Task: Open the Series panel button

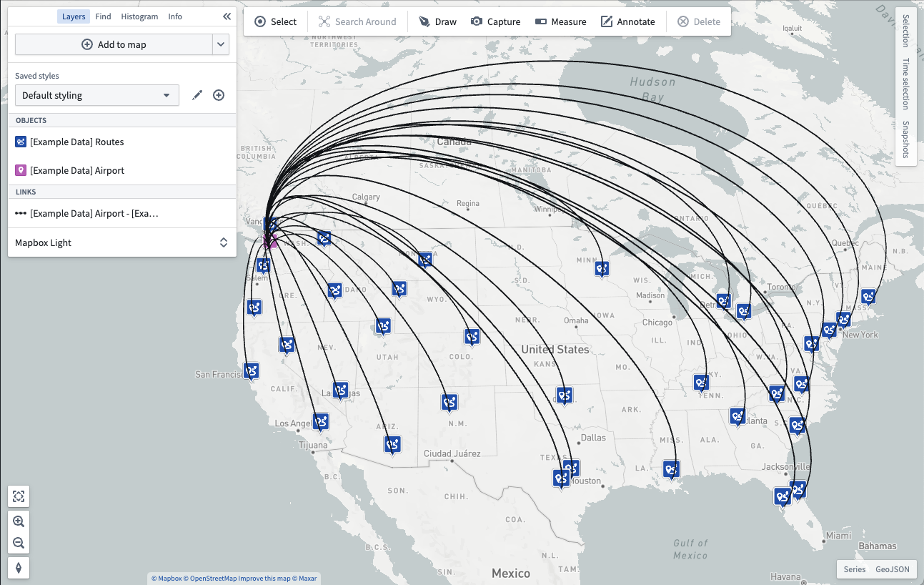Action: (x=855, y=569)
